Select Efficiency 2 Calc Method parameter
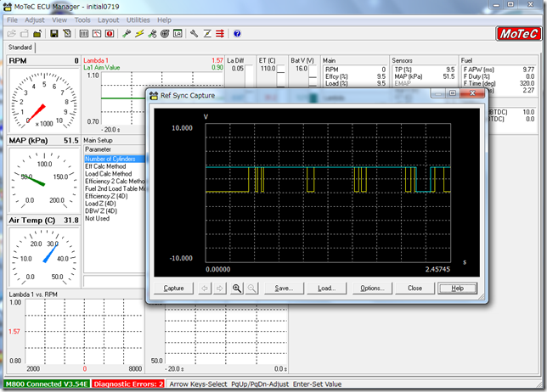 [x=115, y=182]
